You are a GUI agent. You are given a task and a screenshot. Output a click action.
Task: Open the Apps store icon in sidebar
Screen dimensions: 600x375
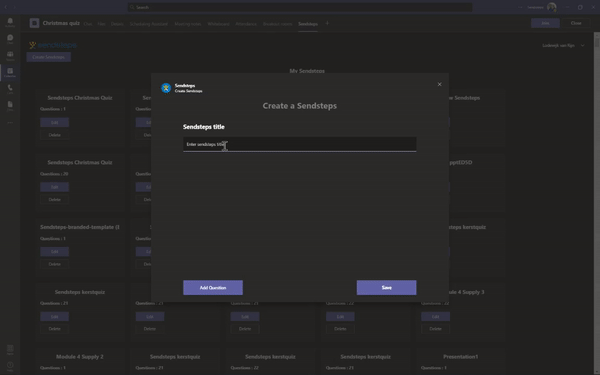10,349
